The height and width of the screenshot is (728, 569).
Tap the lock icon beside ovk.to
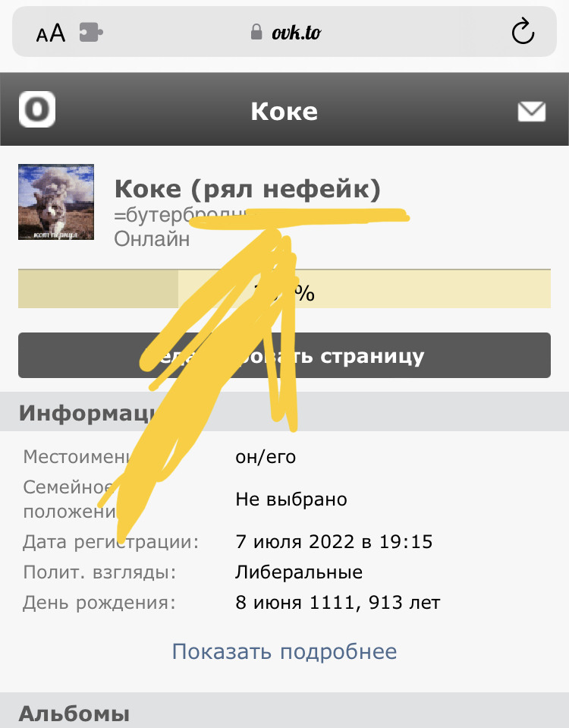tap(256, 32)
